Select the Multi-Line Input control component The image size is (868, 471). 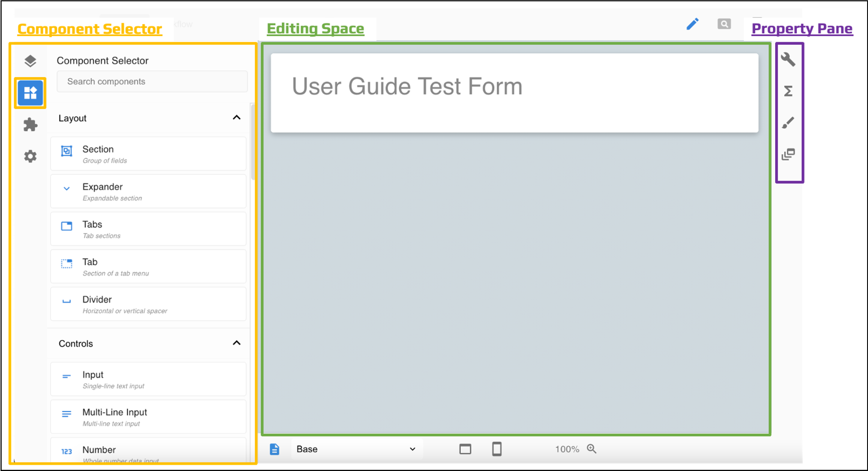point(148,417)
